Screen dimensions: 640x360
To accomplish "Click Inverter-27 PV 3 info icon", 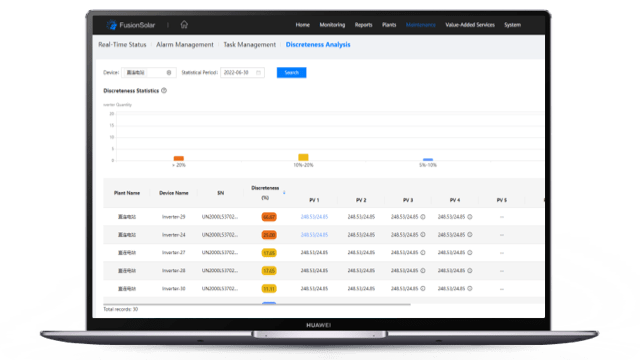I will (x=423, y=253).
